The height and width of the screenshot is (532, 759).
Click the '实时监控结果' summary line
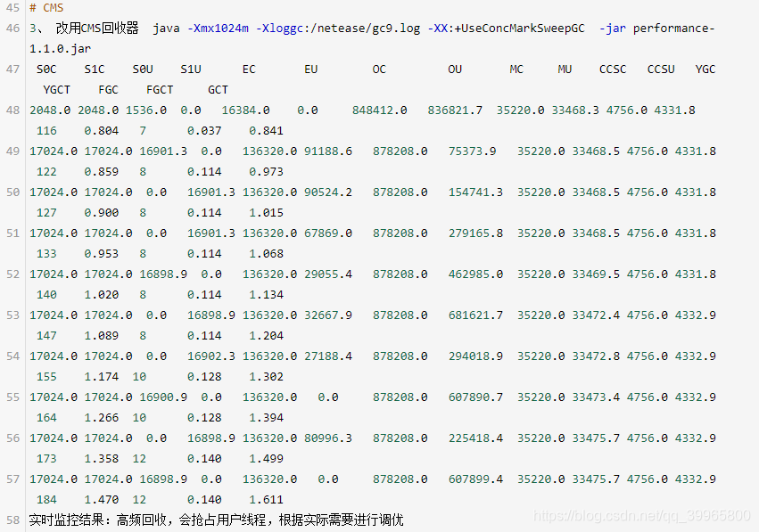217,520
